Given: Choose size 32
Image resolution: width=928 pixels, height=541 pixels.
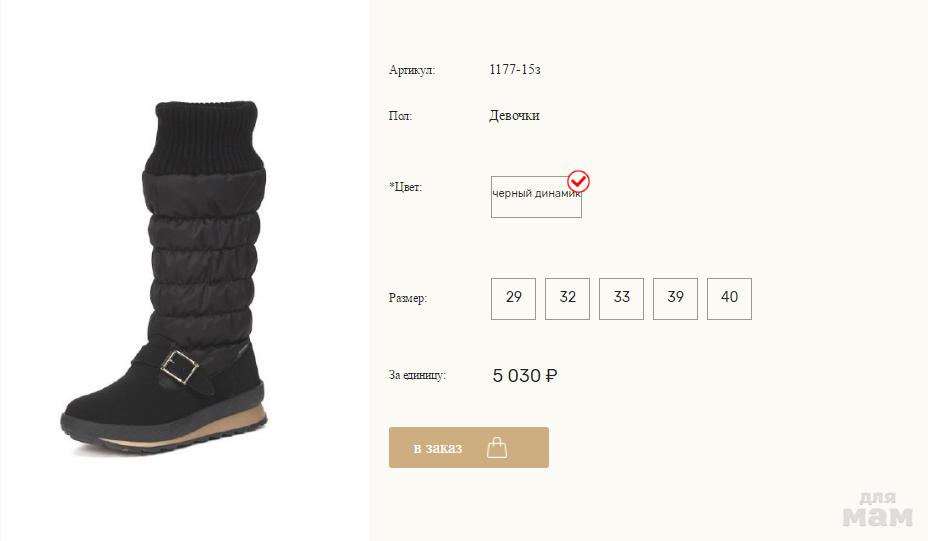Looking at the screenshot, I should [x=567, y=299].
